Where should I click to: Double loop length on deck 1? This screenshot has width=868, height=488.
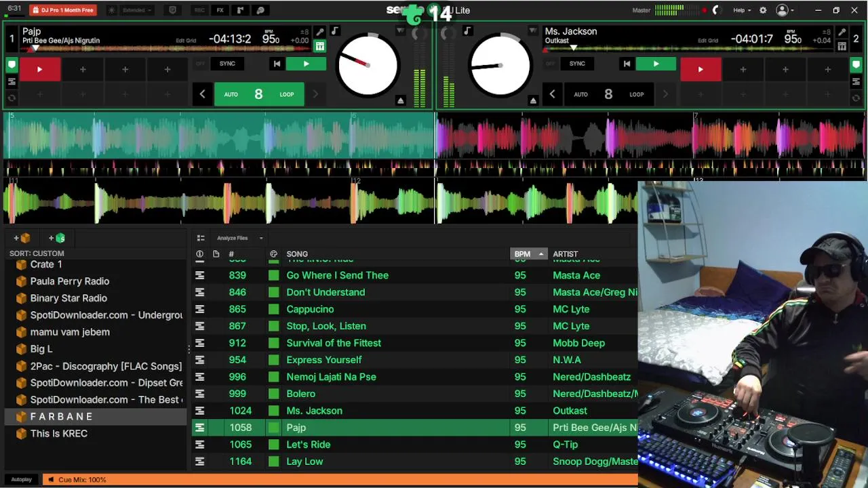tap(315, 94)
